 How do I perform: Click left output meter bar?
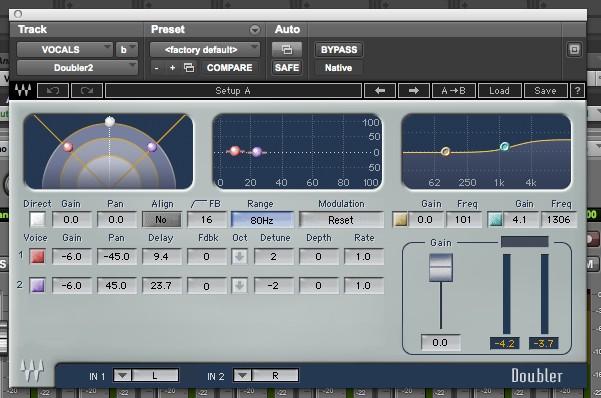click(x=507, y=294)
